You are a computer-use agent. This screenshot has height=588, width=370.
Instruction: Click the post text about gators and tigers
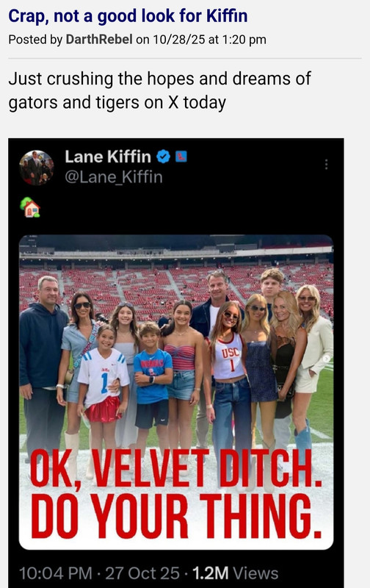coord(159,90)
